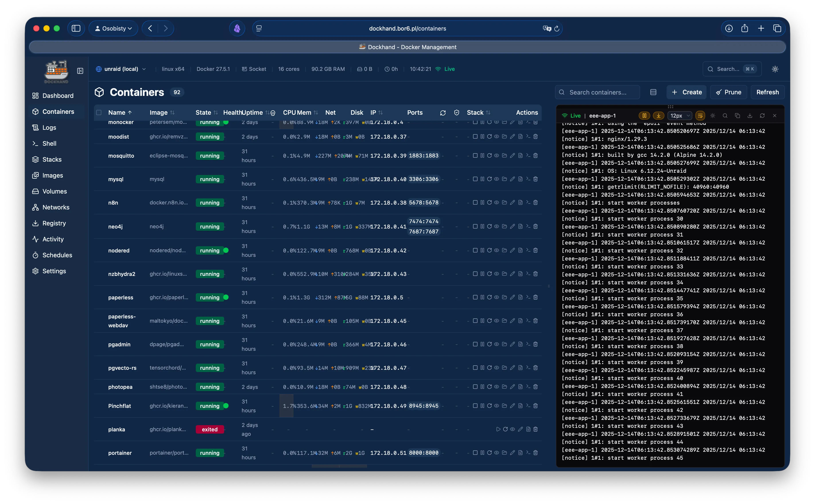The height and width of the screenshot is (504, 815).
Task: Open the Networks sidebar page
Action: tap(56, 207)
